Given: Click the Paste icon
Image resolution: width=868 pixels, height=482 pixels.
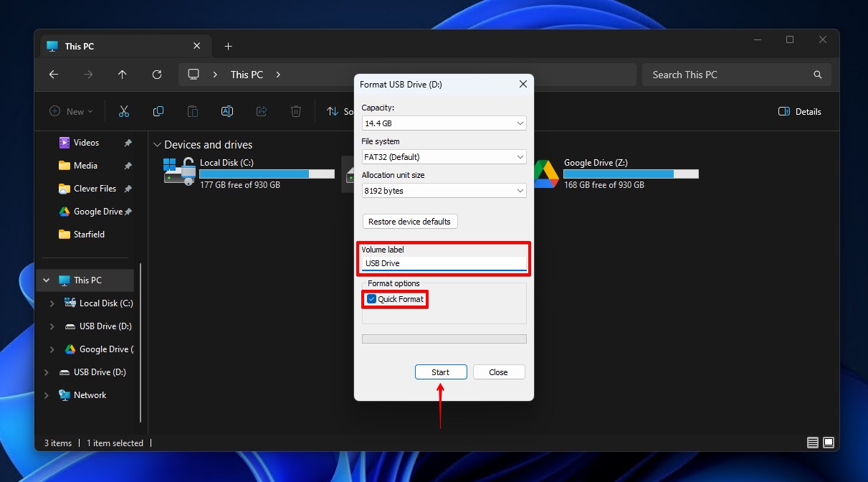Looking at the screenshot, I should [x=192, y=111].
